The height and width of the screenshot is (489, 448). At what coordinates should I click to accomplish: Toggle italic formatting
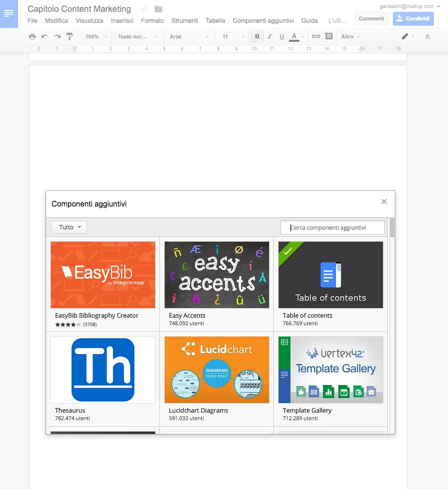point(270,37)
